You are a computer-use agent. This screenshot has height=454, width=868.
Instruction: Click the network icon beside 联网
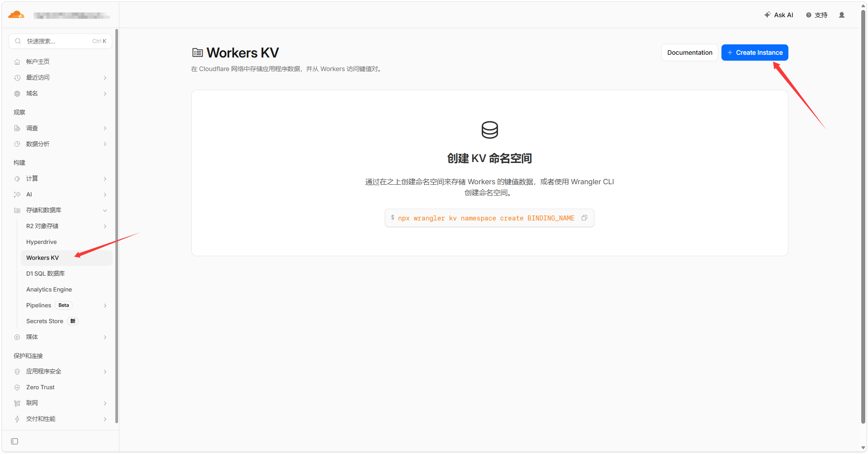click(x=17, y=403)
